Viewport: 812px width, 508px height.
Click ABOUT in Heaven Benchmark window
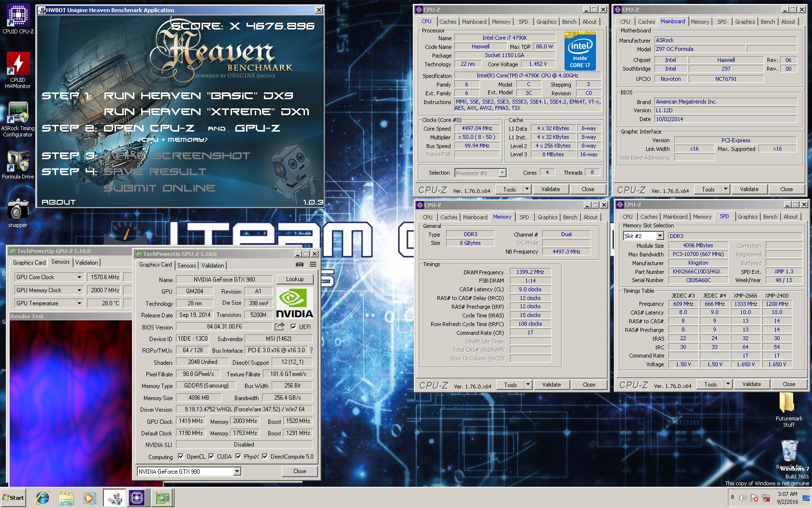(58, 202)
